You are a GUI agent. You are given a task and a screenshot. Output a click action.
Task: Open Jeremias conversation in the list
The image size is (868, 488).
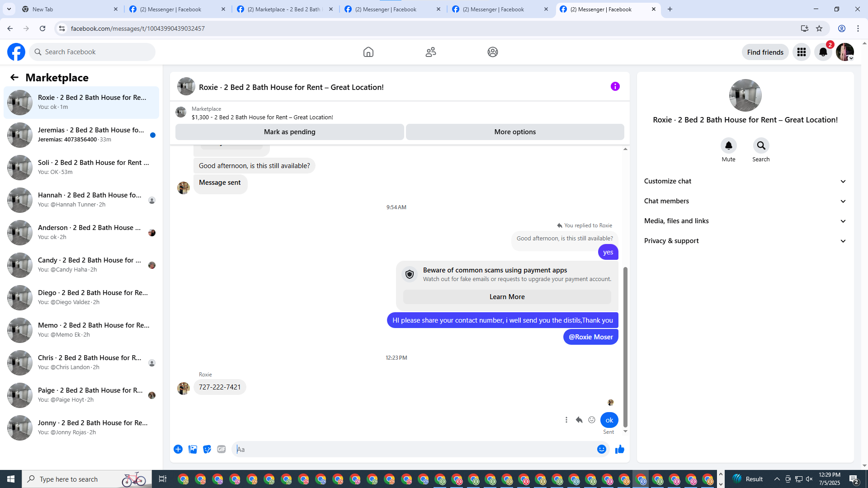point(81,135)
